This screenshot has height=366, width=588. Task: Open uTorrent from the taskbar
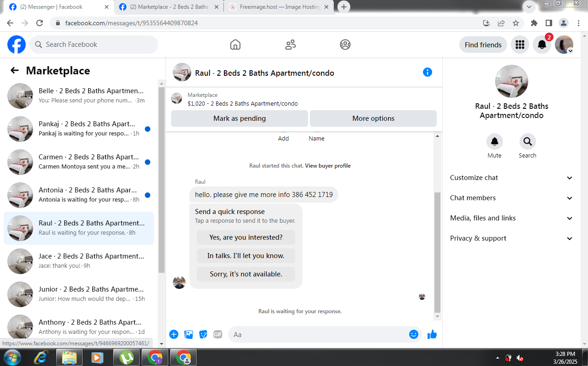126,357
